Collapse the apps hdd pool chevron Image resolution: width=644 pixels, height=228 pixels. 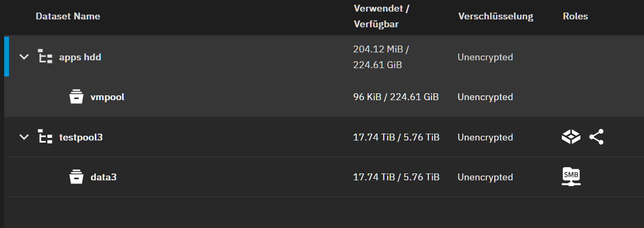point(24,57)
